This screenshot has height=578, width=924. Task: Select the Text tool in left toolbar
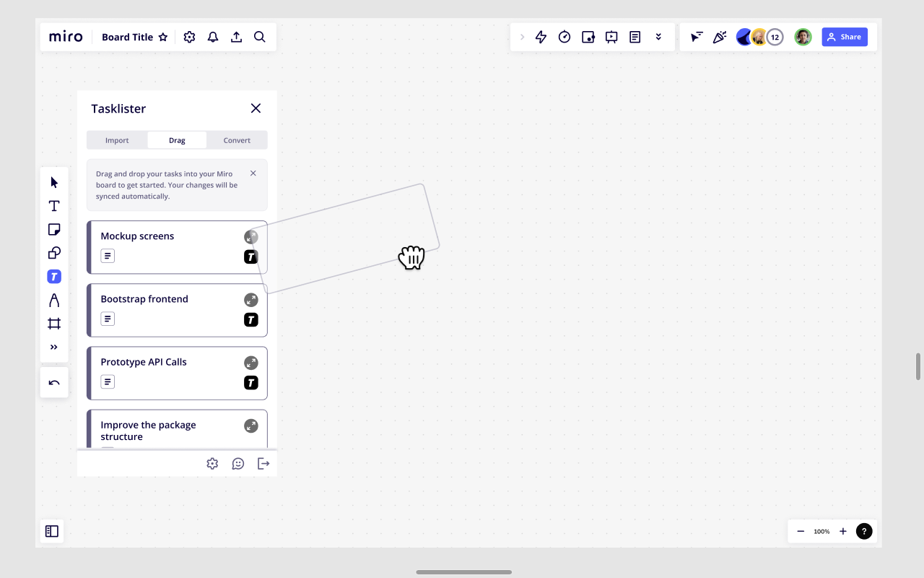pos(54,206)
